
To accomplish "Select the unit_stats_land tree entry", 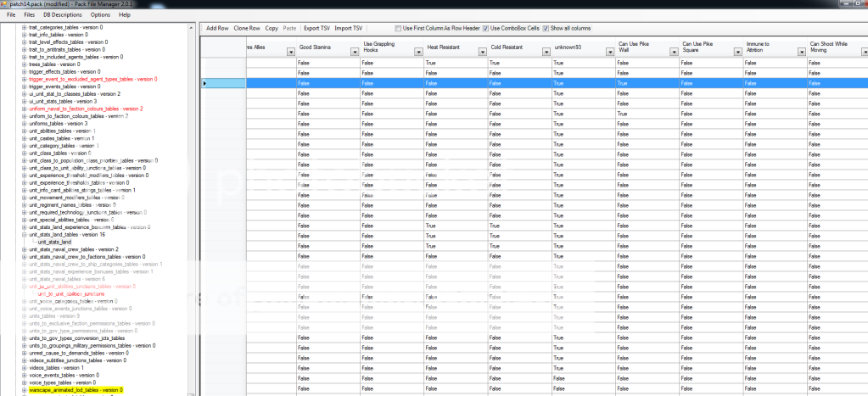I will click(54, 242).
